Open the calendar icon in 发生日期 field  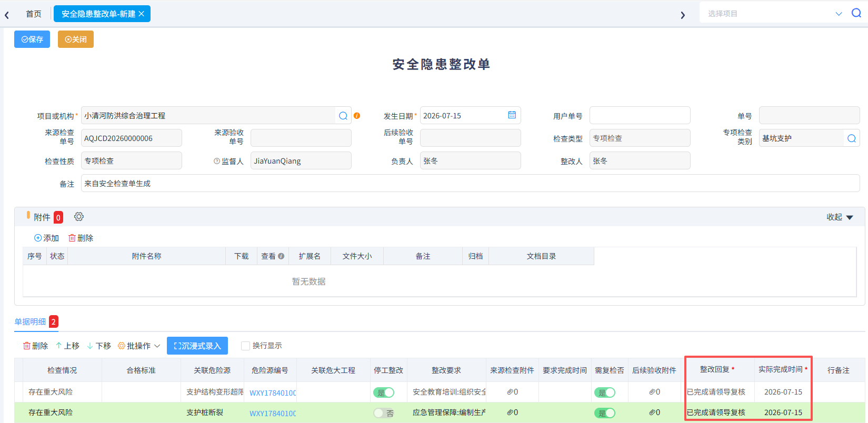pos(512,115)
